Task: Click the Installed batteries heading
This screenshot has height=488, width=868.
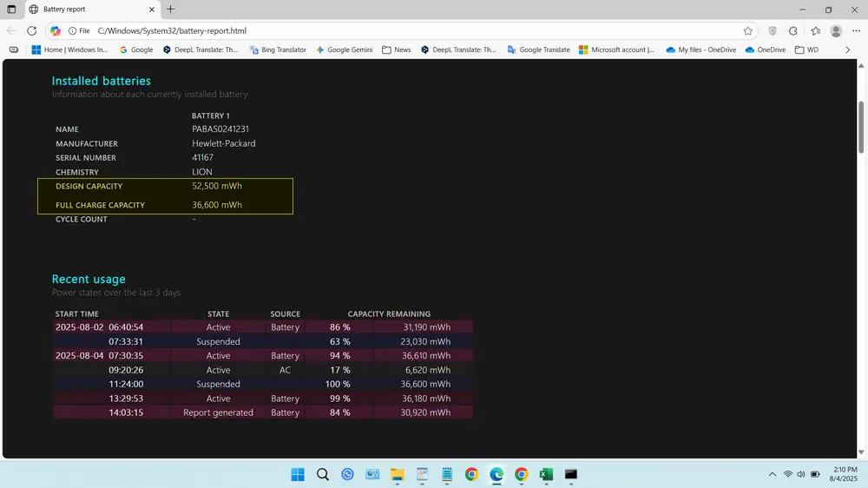Action: (x=102, y=81)
